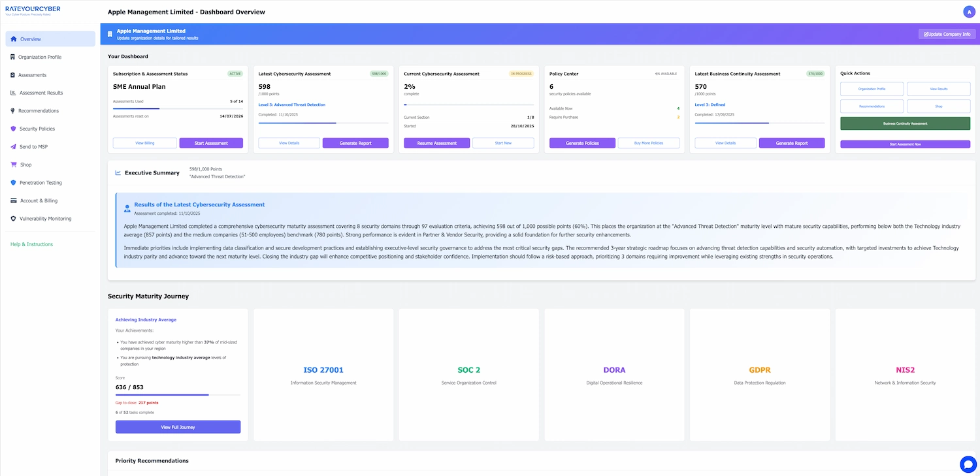Click the Executive Summary chart icon

coord(119,172)
